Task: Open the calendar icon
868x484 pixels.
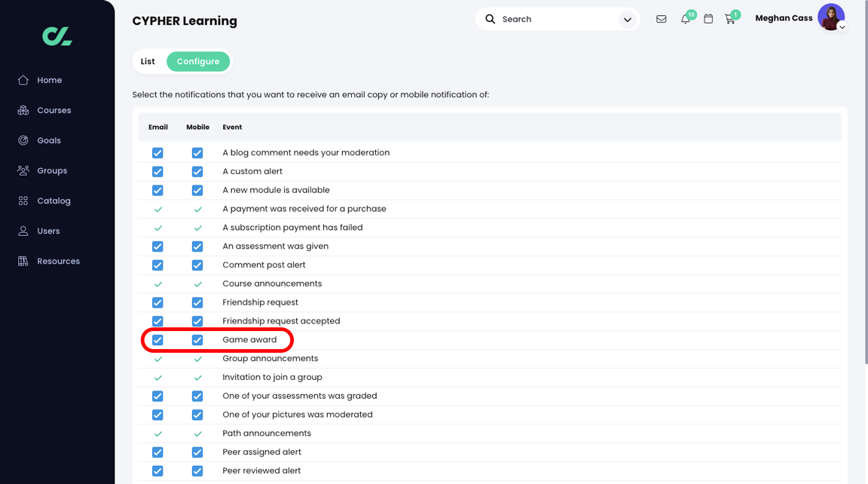Action: [708, 18]
